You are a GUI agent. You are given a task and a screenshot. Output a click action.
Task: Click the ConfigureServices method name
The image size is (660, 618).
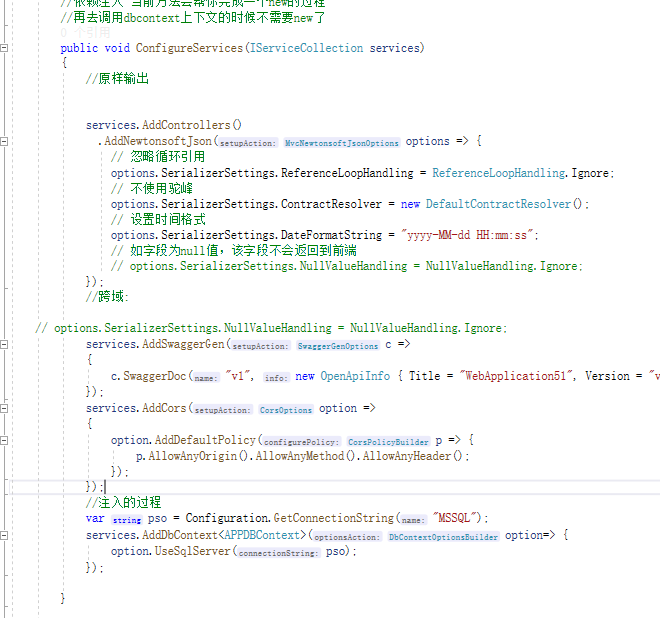click(x=189, y=48)
